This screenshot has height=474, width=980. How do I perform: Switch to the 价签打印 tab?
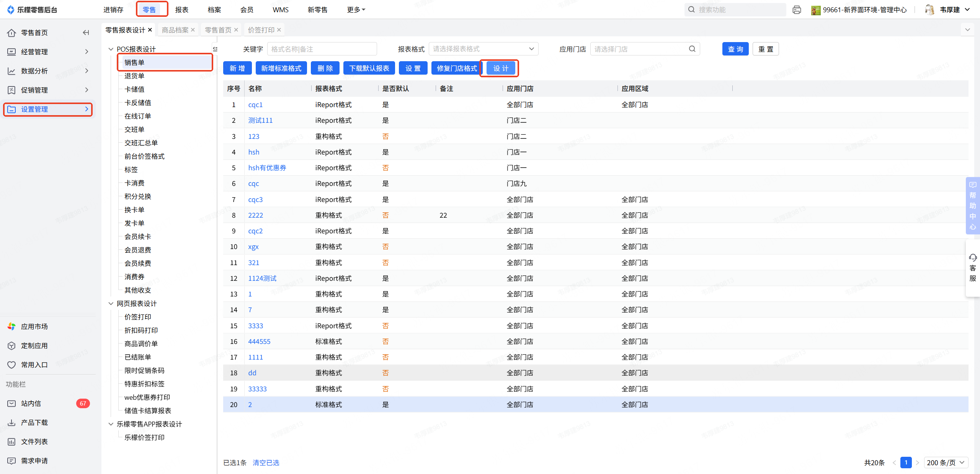(261, 30)
